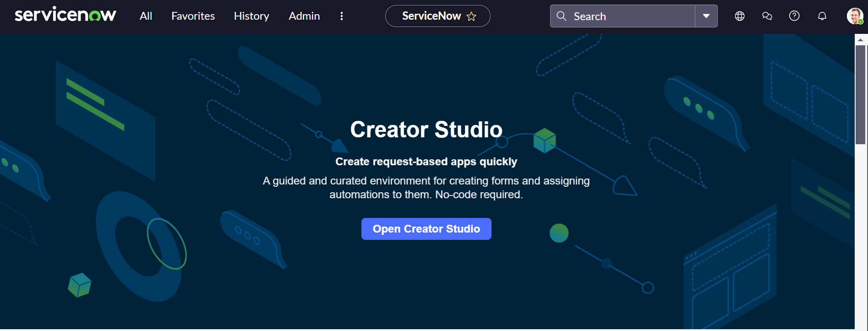Open the History menu
The height and width of the screenshot is (331, 868).
click(251, 16)
